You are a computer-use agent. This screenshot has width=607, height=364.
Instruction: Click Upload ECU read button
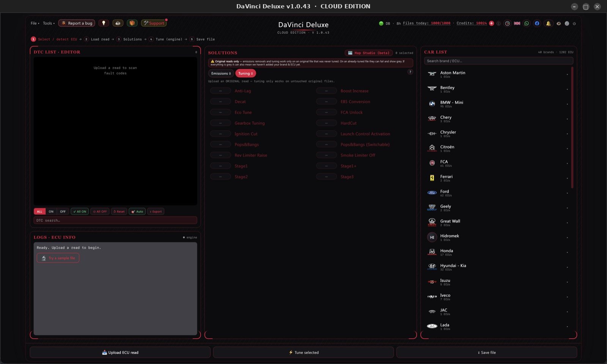click(120, 352)
